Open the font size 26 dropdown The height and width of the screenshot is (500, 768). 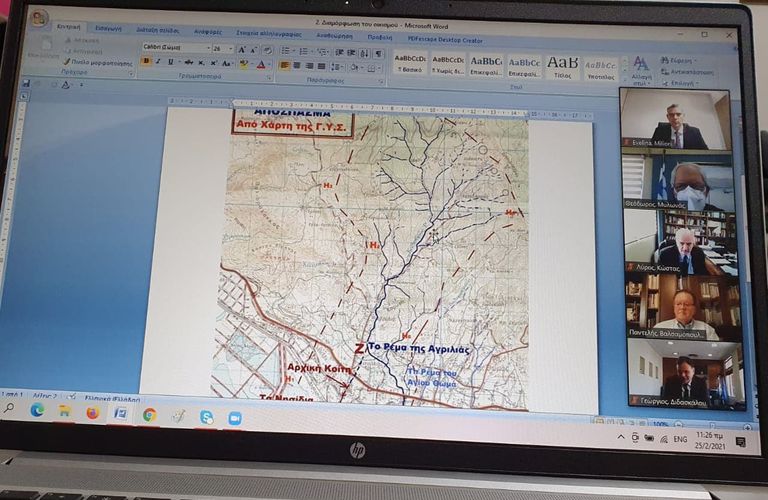(x=231, y=49)
